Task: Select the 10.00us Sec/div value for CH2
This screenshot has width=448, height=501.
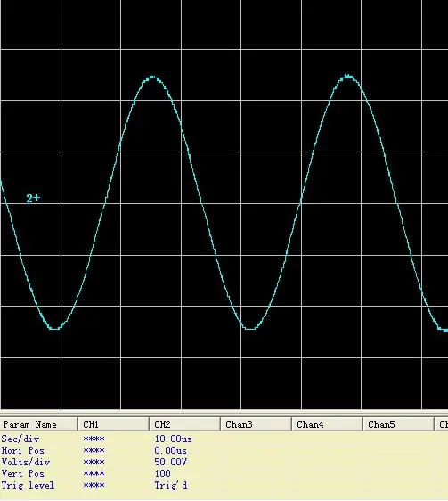Action: pos(174,439)
